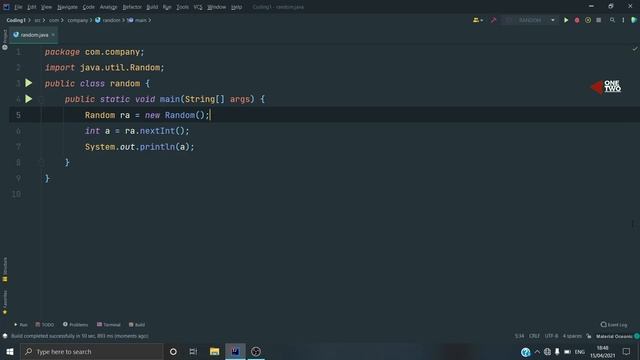Run with coverage using the circular shield icon
Screen dimensions: 640x360
[x=588, y=20]
